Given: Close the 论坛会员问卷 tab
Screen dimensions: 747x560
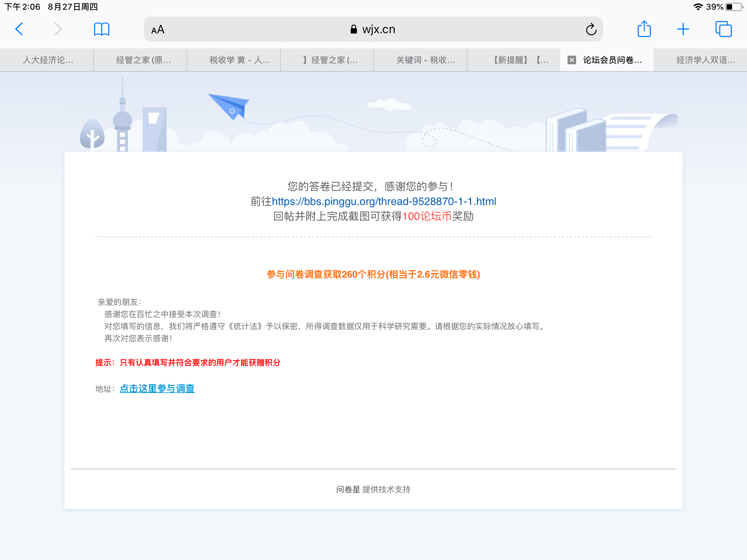Looking at the screenshot, I should pyautogui.click(x=572, y=60).
